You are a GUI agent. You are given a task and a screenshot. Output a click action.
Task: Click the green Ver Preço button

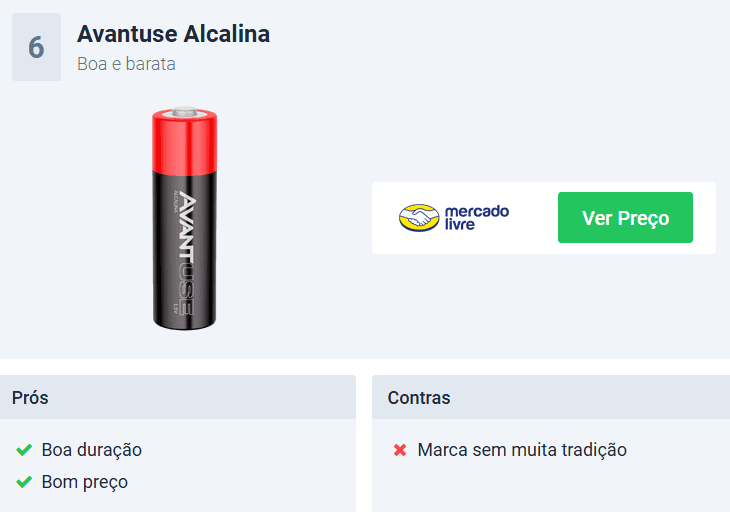tap(625, 217)
